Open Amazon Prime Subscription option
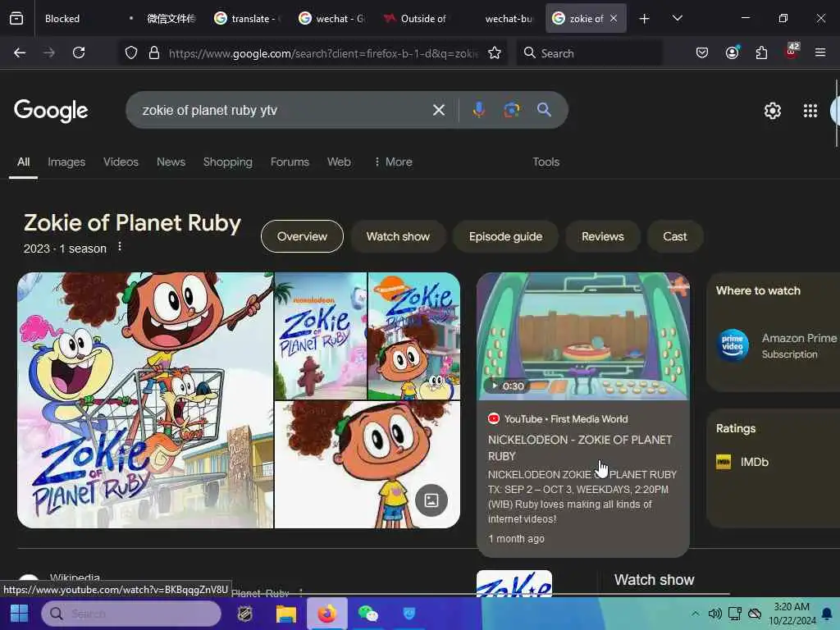 (778, 345)
